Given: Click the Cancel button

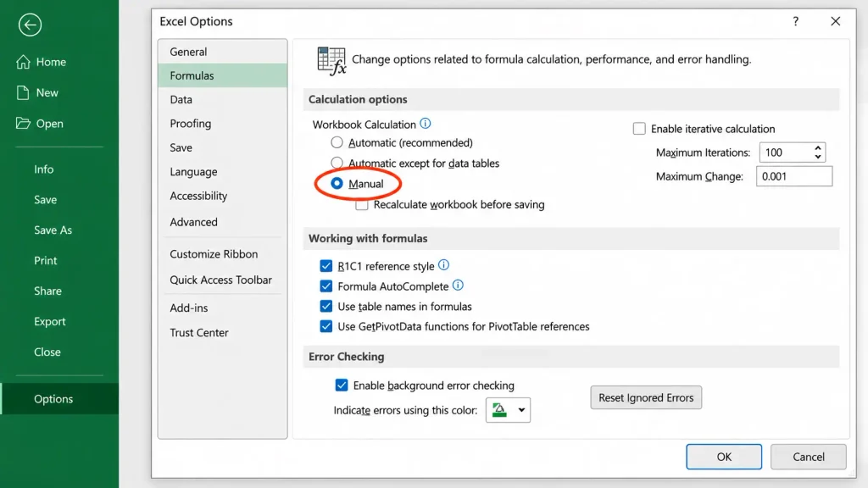Looking at the screenshot, I should point(808,457).
